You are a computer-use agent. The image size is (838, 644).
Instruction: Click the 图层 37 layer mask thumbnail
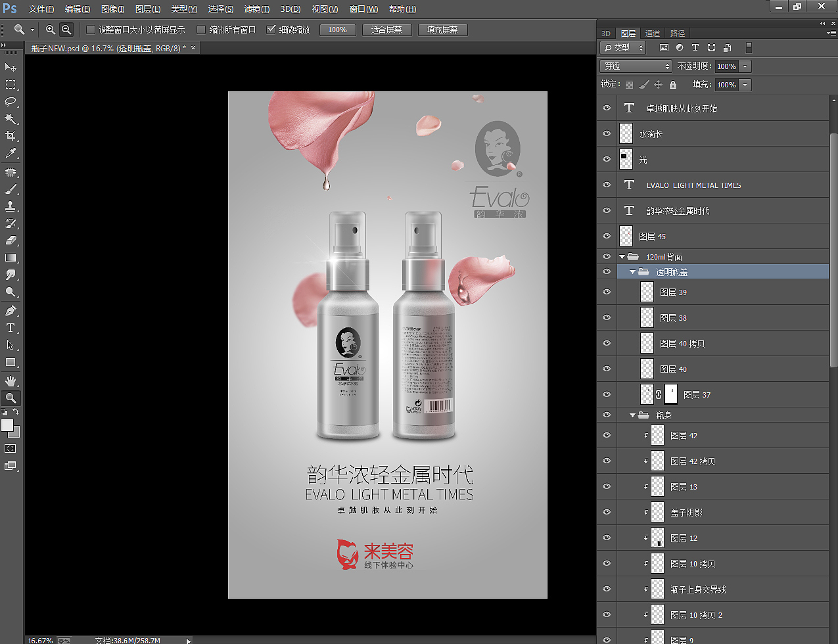(x=671, y=394)
